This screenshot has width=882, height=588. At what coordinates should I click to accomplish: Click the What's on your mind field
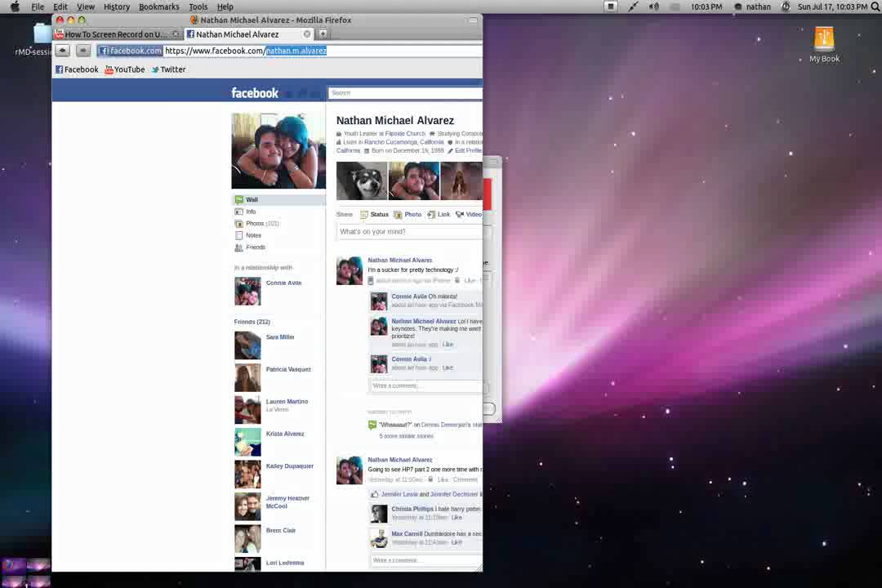[409, 232]
